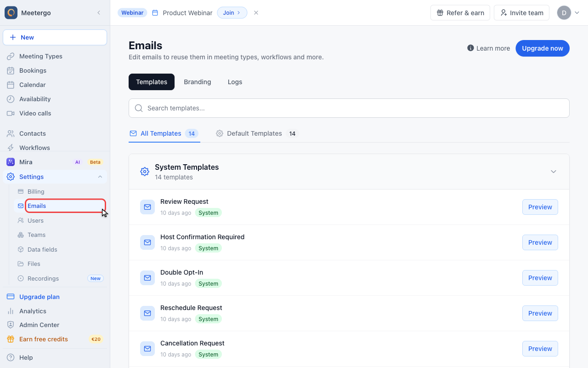Click the Video calls camera icon
Screen dimensions: 588x368
click(11, 113)
